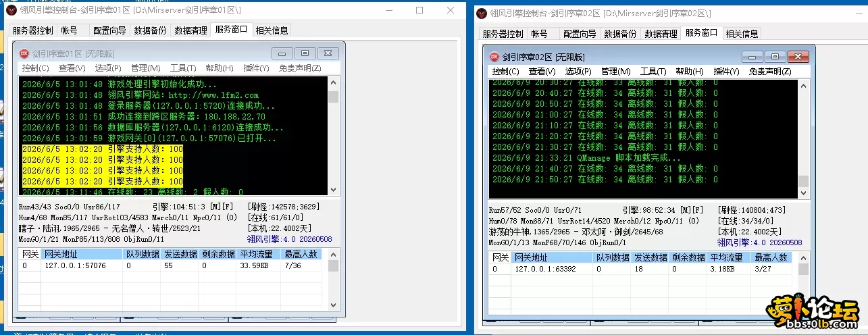
Task: Click the 翎风引擎控制台 logo icon in 02区 title bar
Action: (481, 13)
